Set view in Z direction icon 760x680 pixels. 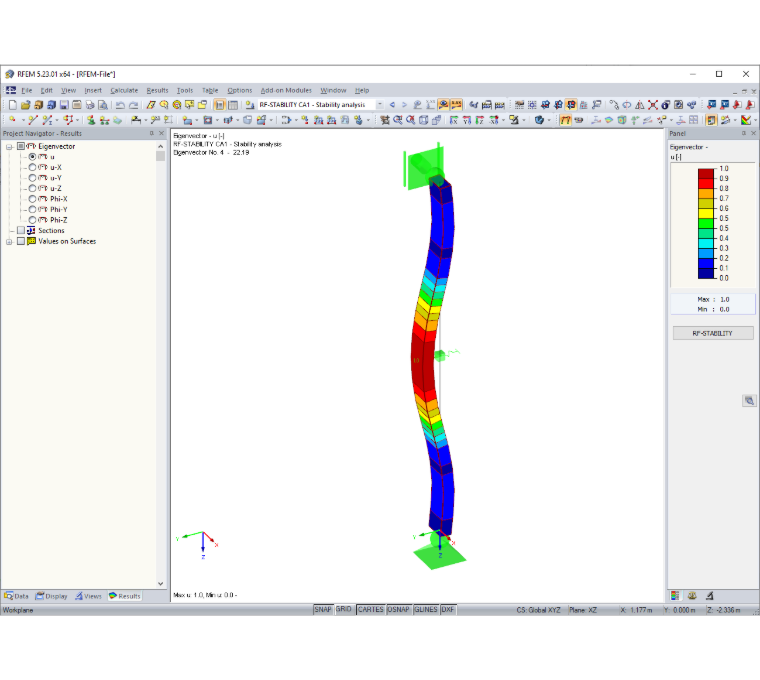[x=480, y=120]
